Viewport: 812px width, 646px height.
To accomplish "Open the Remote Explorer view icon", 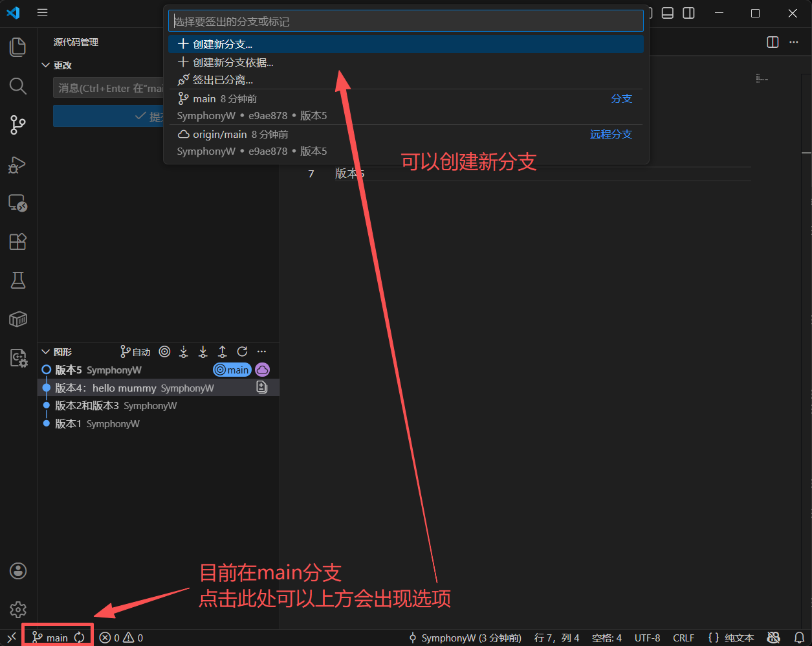I will (x=18, y=203).
